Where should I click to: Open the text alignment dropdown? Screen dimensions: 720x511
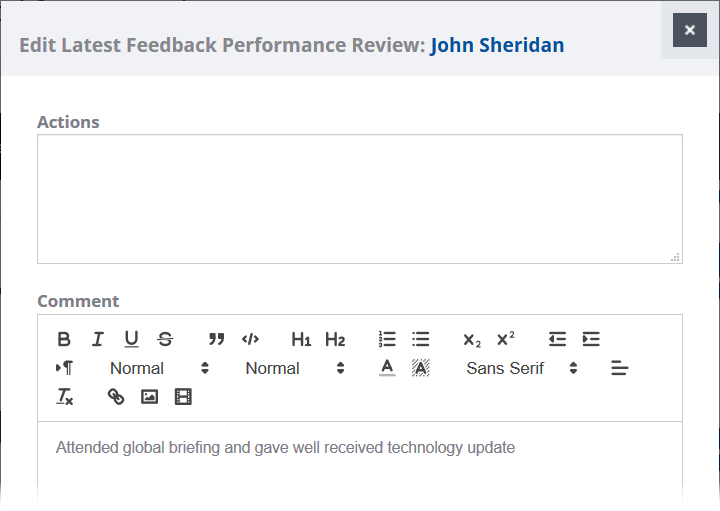pyautogui.click(x=620, y=368)
